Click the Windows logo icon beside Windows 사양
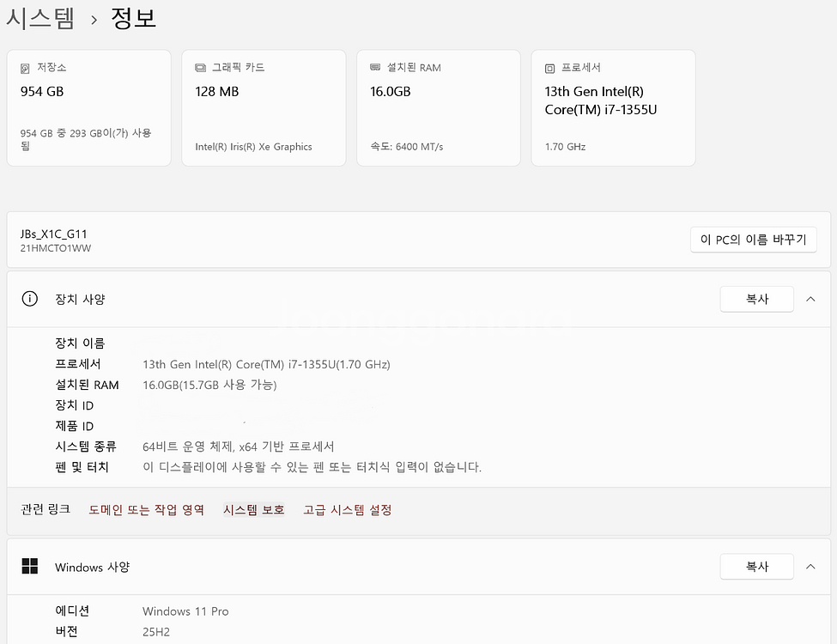The width and height of the screenshot is (837, 644). click(x=30, y=567)
